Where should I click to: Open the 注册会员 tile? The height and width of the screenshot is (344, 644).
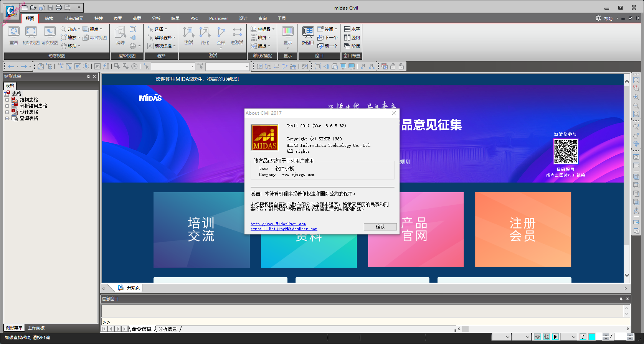(x=523, y=230)
